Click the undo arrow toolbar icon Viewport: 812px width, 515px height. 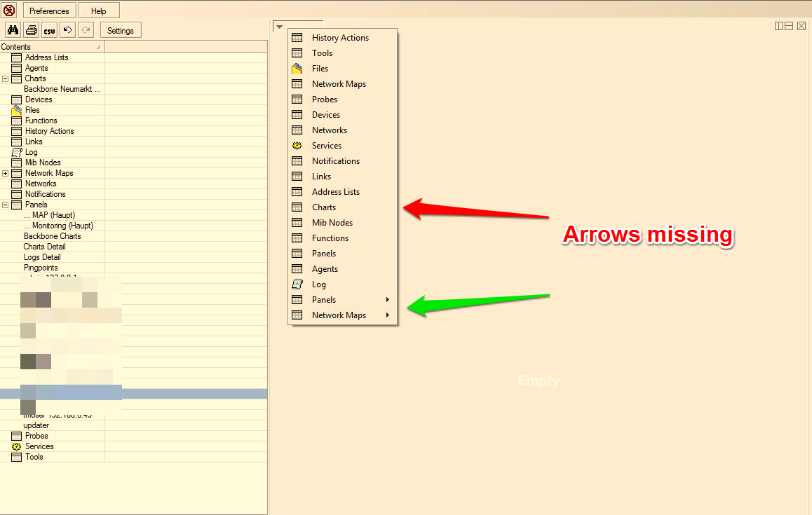click(67, 31)
